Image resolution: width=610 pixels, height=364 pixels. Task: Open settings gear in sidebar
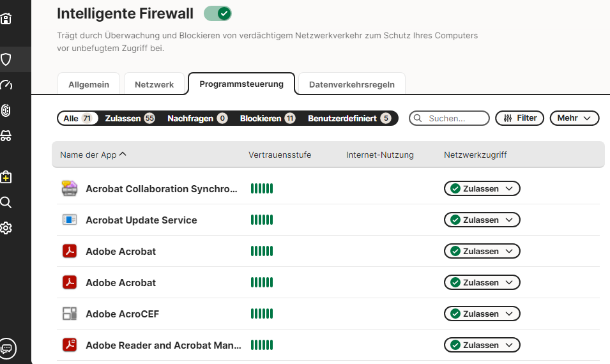point(6,228)
